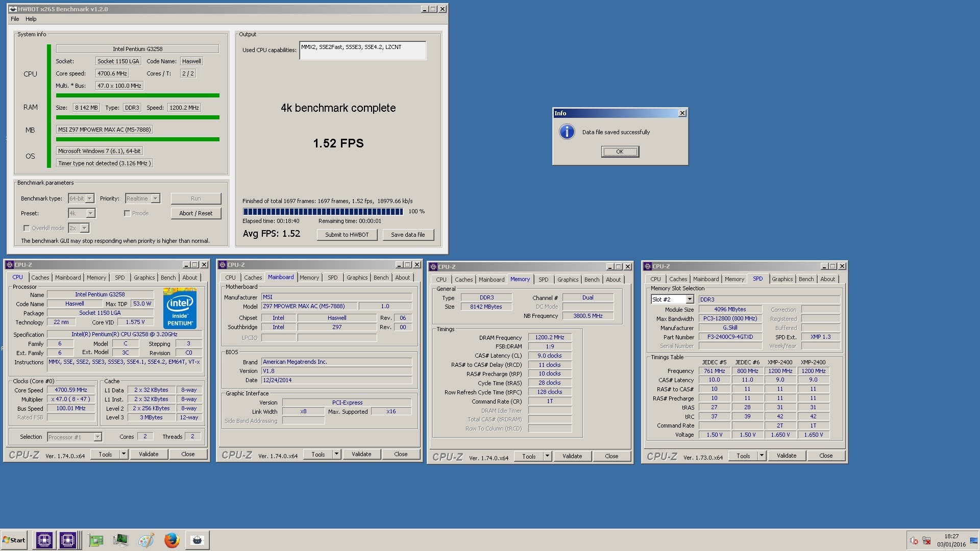Screen dimensions: 980x551
Task: Expand Tools arrow in CPU-Z CPU window
Action: (124, 454)
